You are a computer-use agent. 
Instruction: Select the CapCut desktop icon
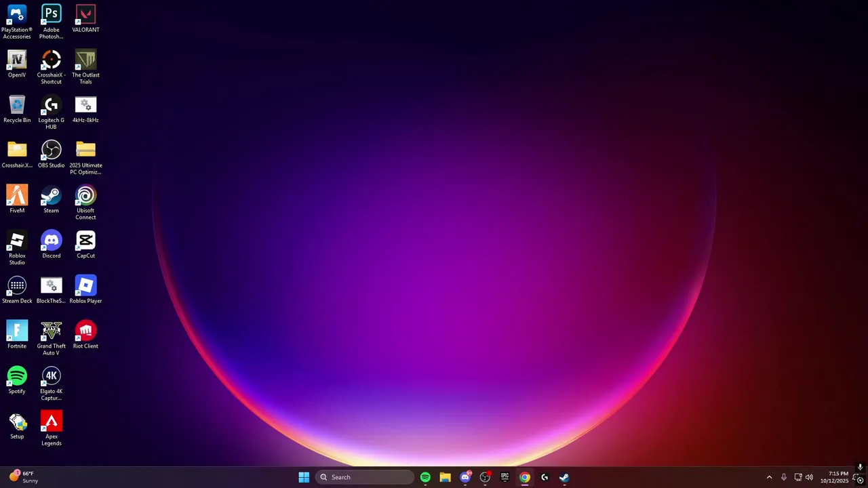pyautogui.click(x=85, y=245)
